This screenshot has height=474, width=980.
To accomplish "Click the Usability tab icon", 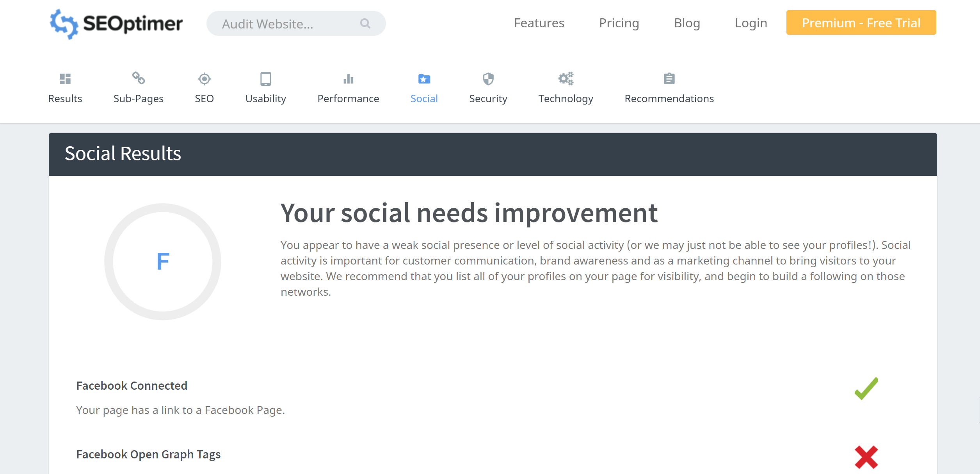I will tap(266, 79).
